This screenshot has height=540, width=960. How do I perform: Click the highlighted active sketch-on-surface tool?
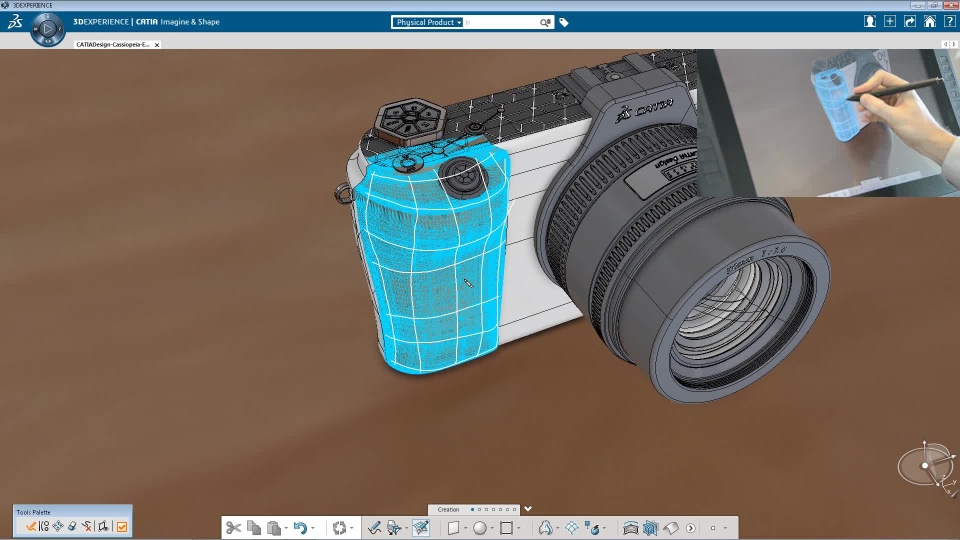coord(421,528)
